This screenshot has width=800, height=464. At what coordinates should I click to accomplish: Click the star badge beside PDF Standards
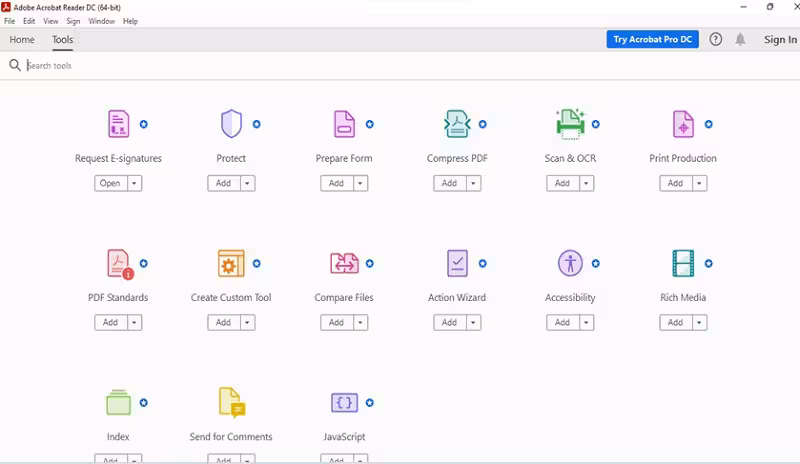(x=144, y=263)
